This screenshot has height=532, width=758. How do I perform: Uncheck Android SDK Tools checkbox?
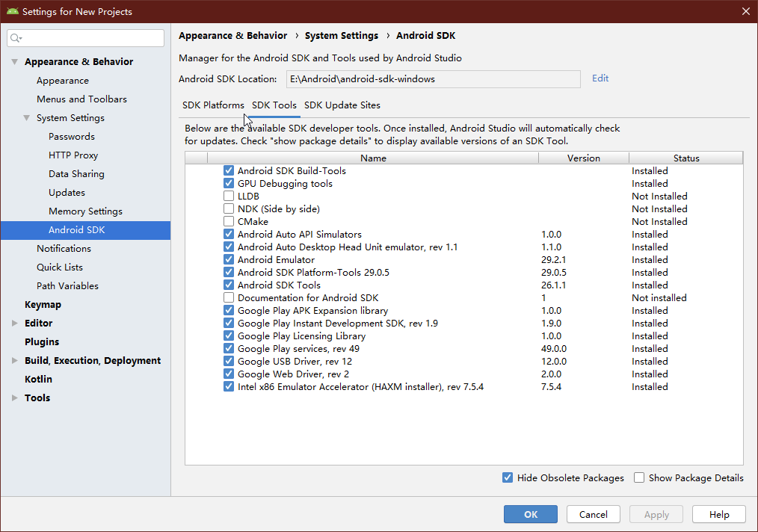(x=229, y=285)
